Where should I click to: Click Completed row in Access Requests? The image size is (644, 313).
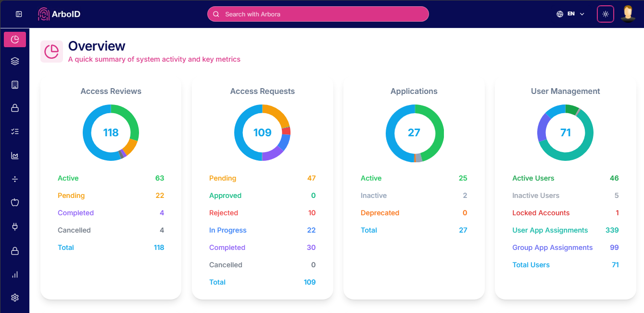coord(263,248)
